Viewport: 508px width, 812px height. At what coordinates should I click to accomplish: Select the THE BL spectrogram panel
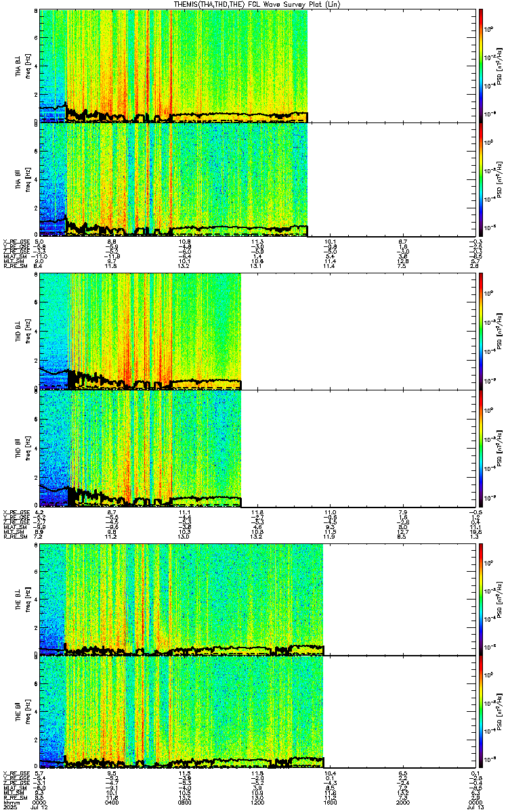[257, 600]
